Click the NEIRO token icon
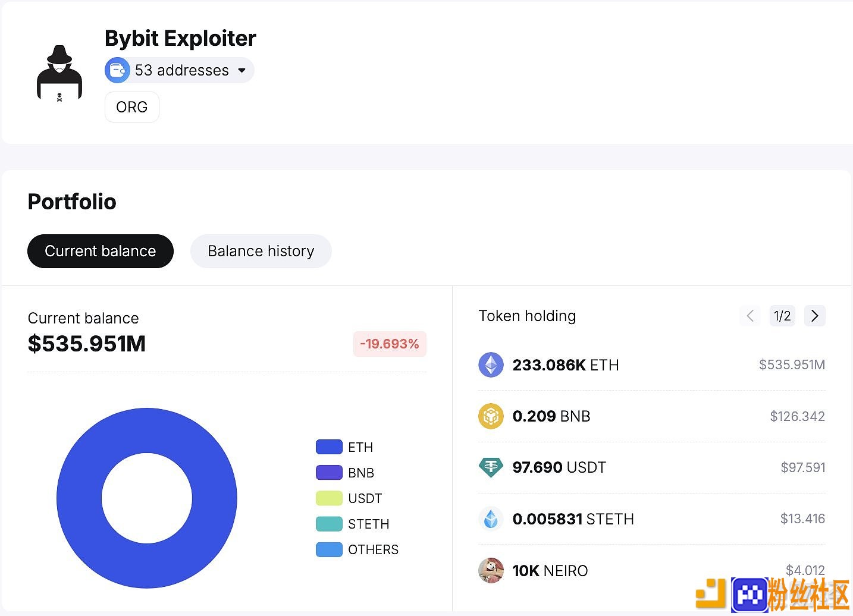Image resolution: width=853 pixels, height=616 pixels. pyautogui.click(x=491, y=570)
